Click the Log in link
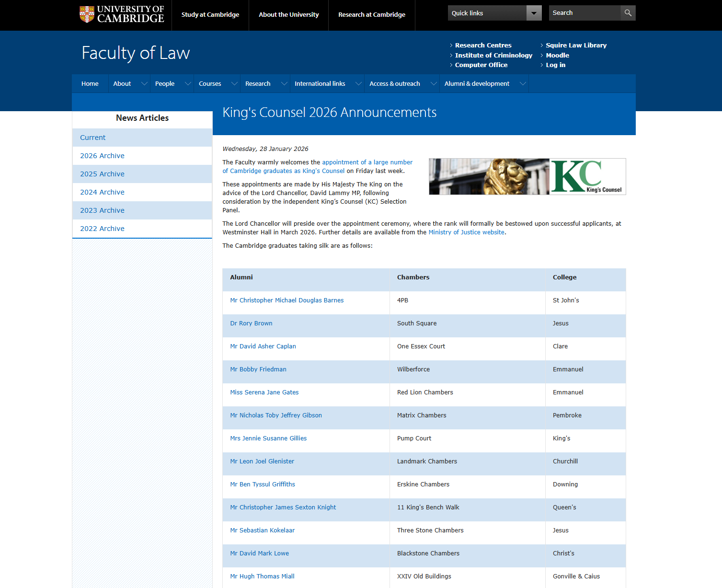This screenshot has height=588, width=722. click(555, 65)
